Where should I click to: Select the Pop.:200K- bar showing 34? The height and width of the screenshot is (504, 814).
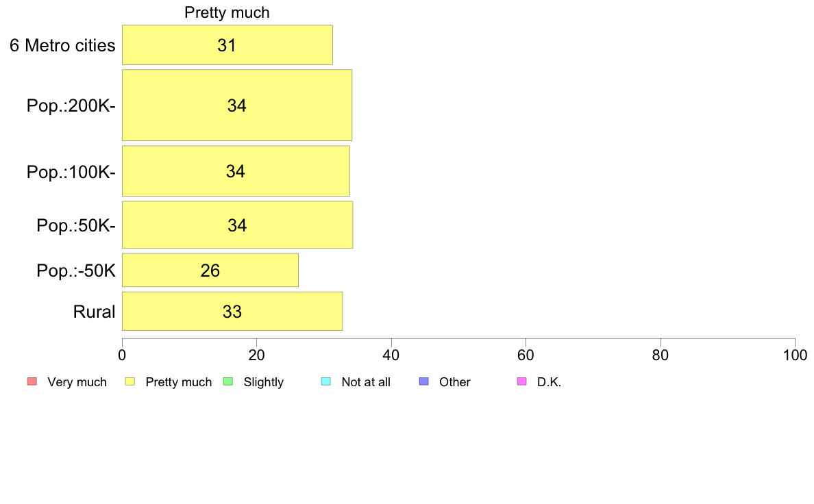[x=236, y=105]
